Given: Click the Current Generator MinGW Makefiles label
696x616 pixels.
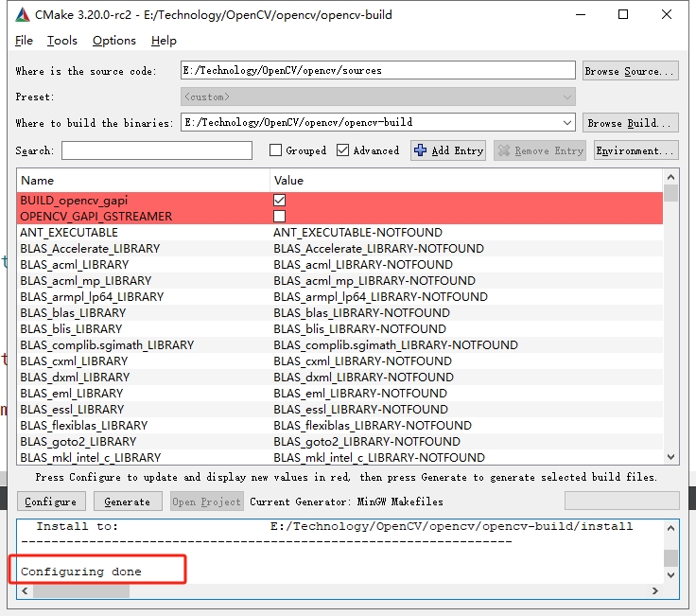Looking at the screenshot, I should click(x=347, y=502).
